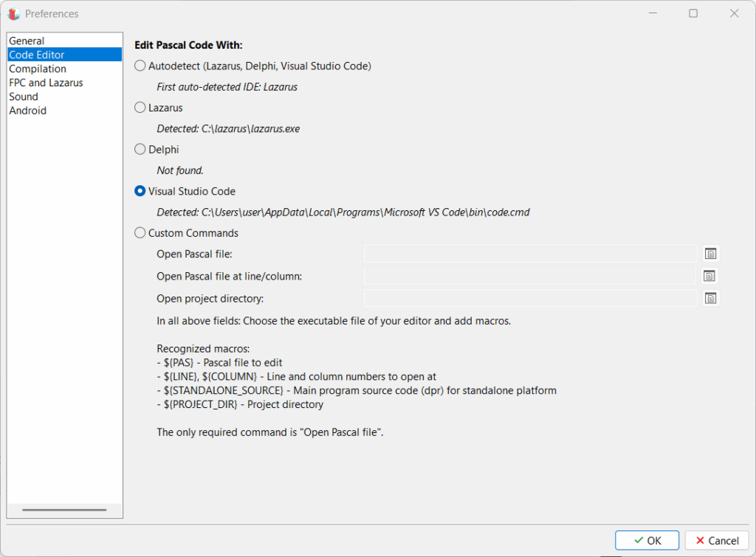This screenshot has height=557, width=756.
Task: Click the Preferences window app icon
Action: (x=13, y=13)
